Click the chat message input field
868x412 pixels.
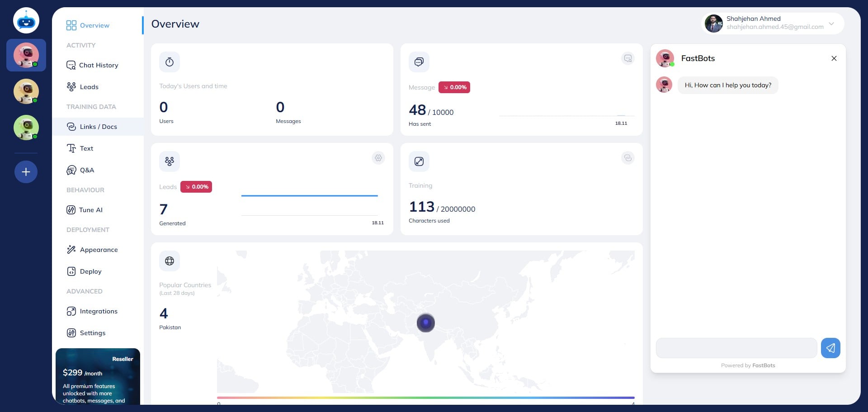[736, 348]
